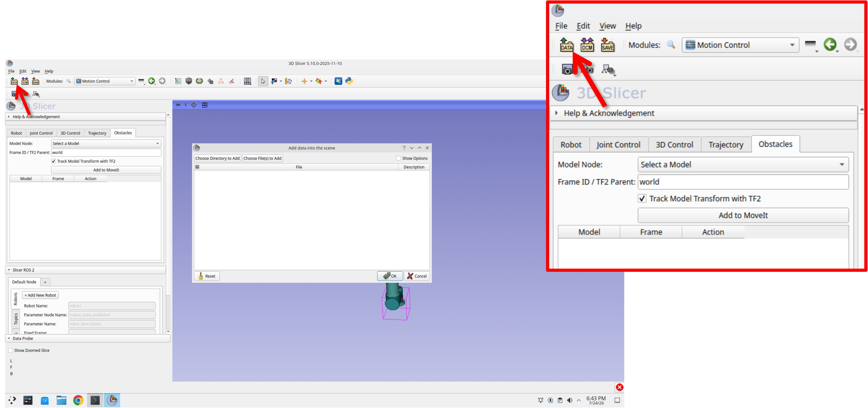Click the File column header in dialog
This screenshot has width=868, height=408.
pyautogui.click(x=299, y=167)
